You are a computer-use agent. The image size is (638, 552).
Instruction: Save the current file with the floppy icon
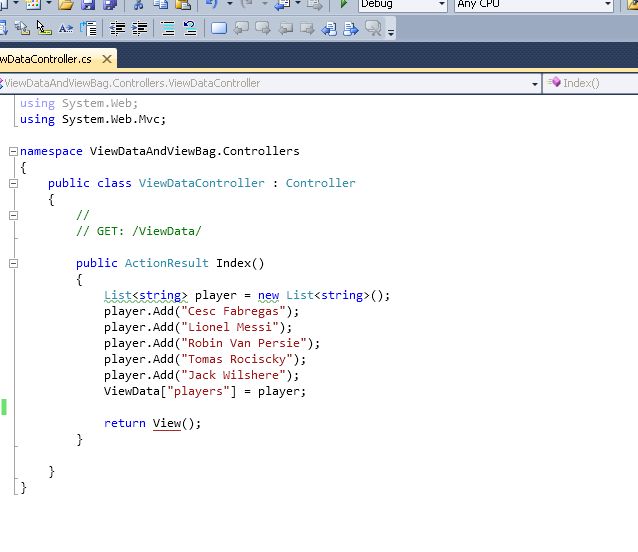click(x=87, y=4)
